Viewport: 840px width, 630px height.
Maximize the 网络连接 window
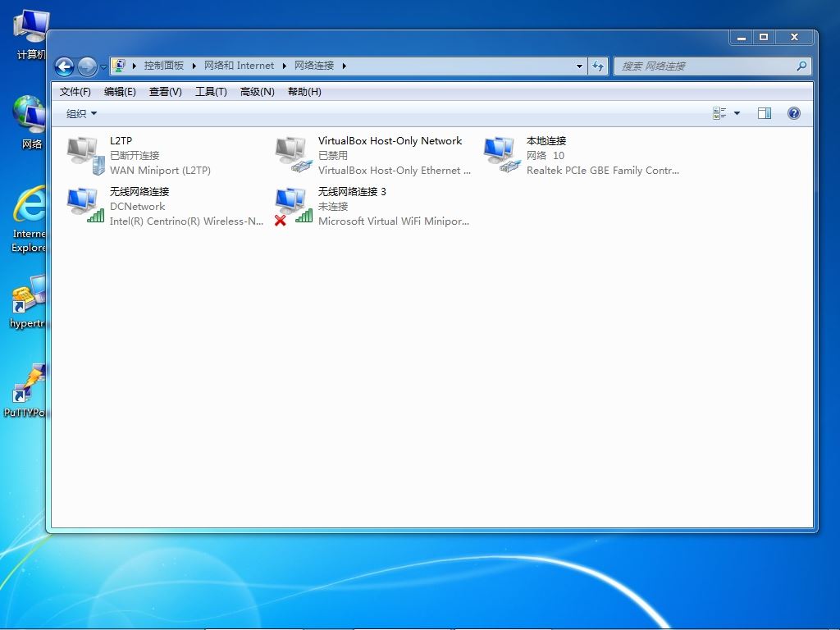(764, 37)
